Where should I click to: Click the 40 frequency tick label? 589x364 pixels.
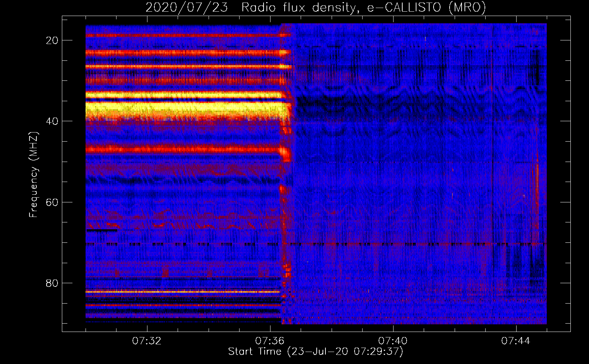(x=52, y=121)
